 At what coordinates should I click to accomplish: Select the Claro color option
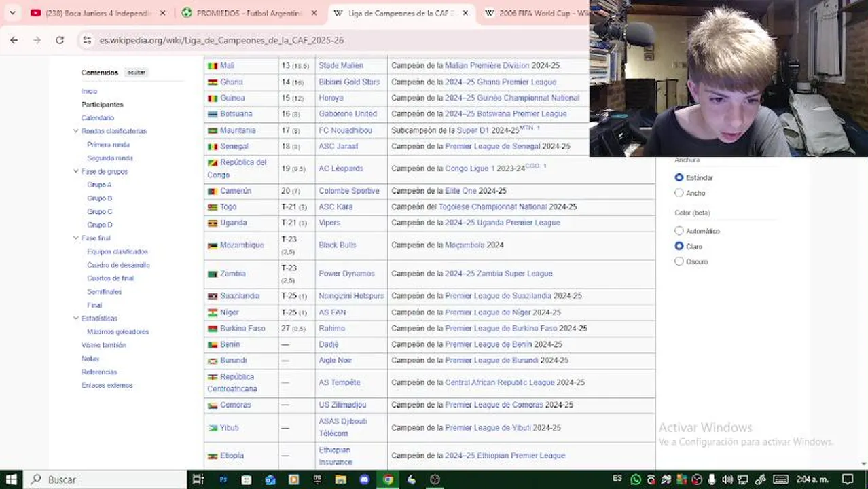click(x=679, y=246)
